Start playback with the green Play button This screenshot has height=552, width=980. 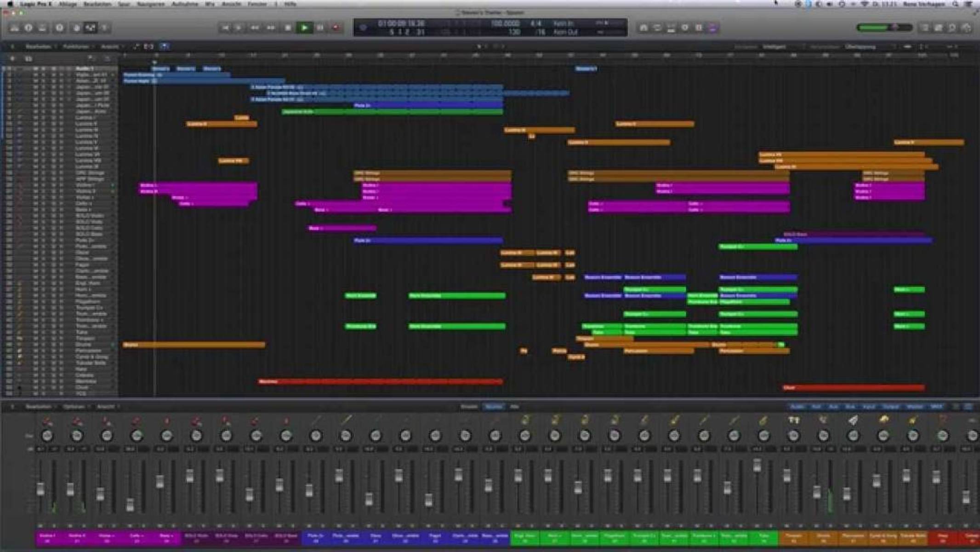304,28
